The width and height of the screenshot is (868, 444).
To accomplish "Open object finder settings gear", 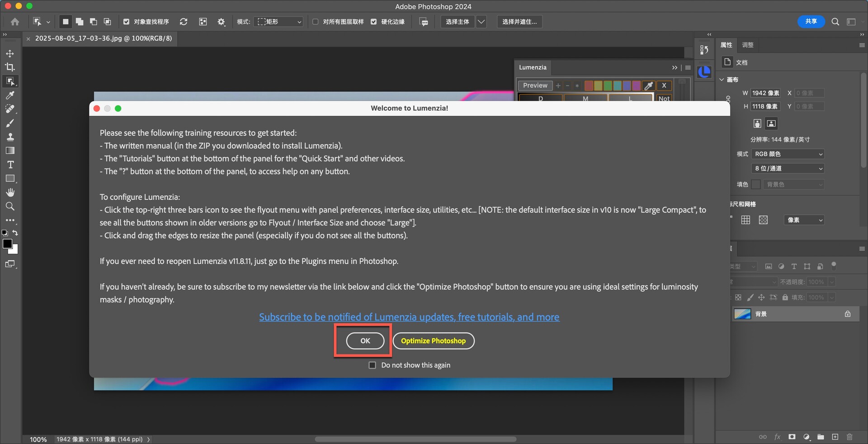I will [x=221, y=22].
